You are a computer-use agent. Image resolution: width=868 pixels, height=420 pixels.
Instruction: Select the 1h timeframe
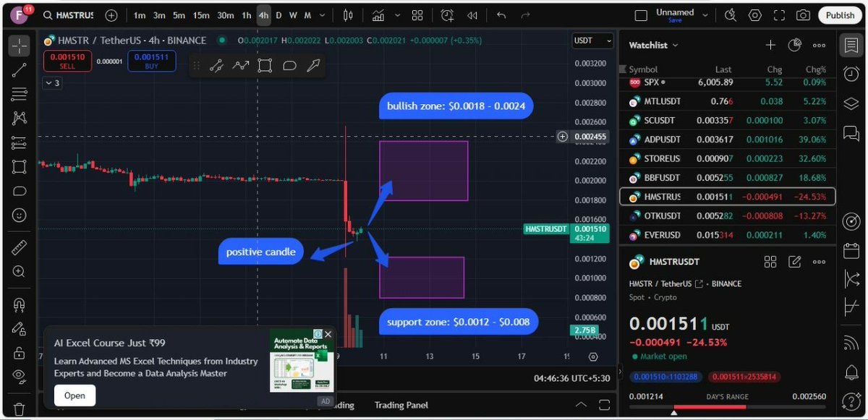pos(247,15)
